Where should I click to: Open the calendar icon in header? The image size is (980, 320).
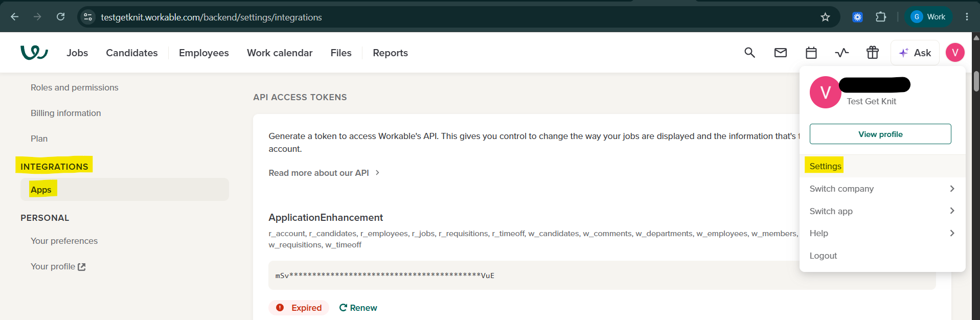tap(811, 53)
